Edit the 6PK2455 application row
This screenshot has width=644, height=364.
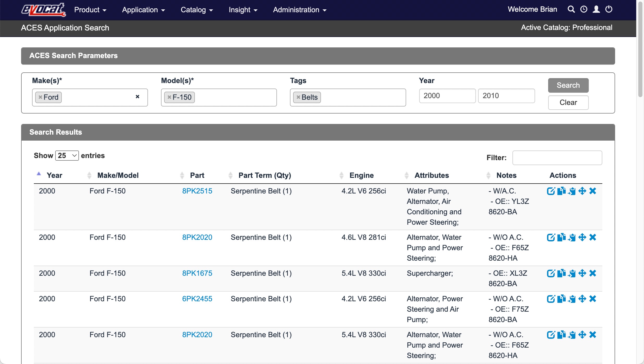551,299
